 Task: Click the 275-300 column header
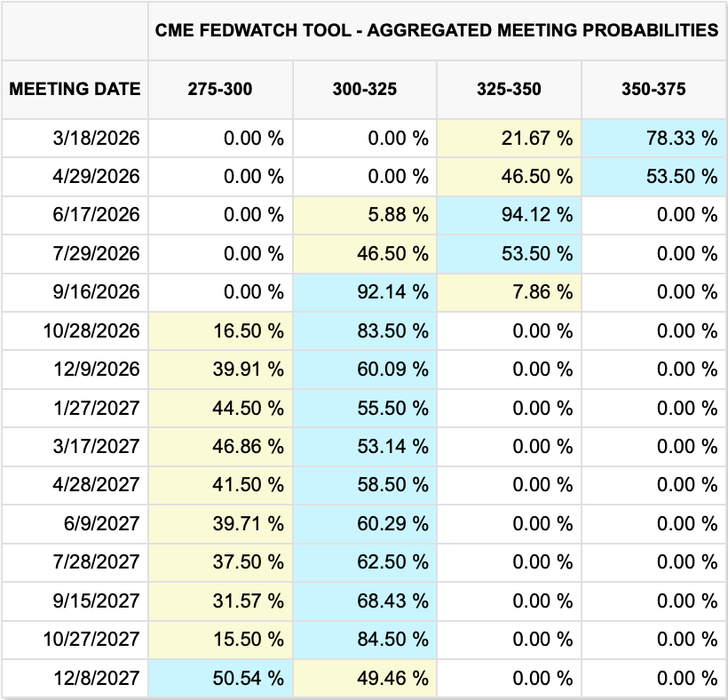point(220,89)
